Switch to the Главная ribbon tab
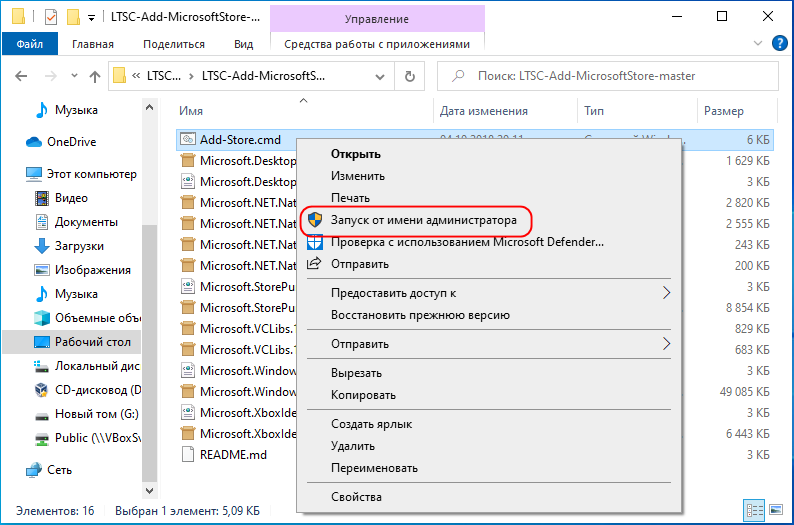Viewport: 794px width, 525px height. [x=93, y=44]
